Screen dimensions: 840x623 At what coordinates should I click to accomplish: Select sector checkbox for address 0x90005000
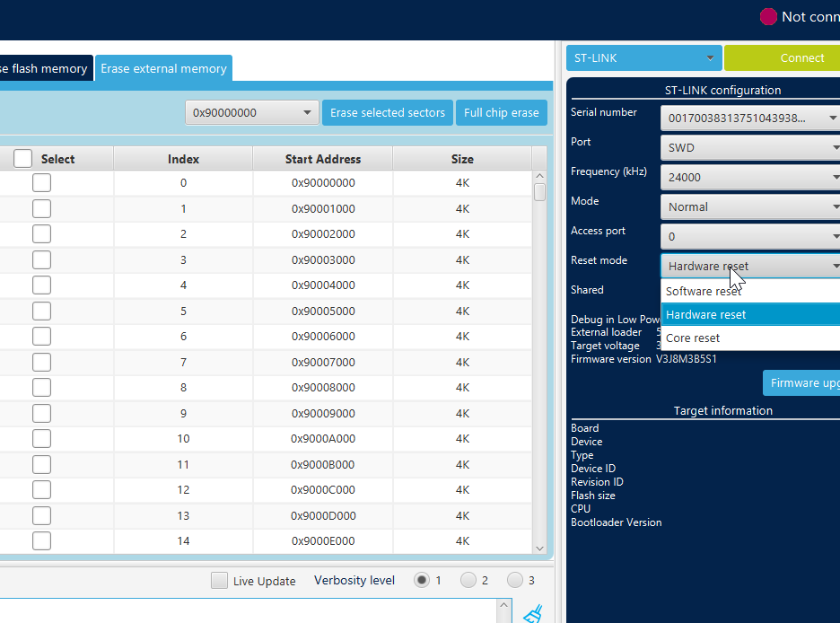coord(41,311)
